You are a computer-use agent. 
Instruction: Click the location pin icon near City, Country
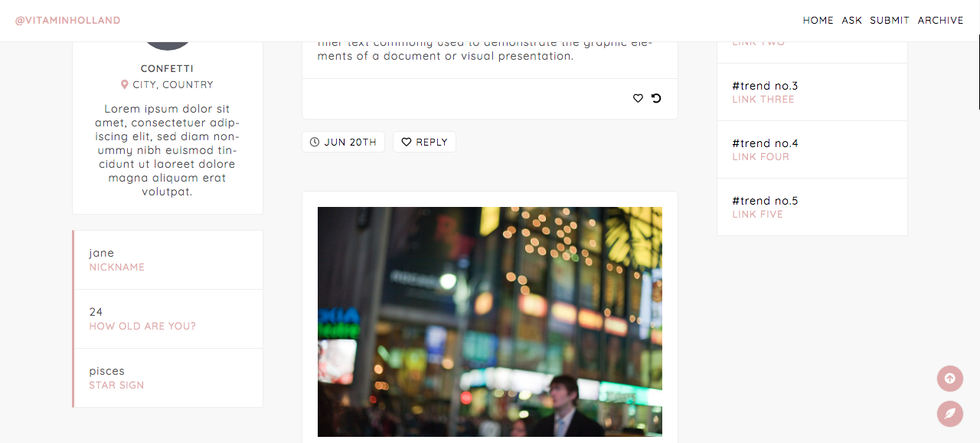click(125, 85)
